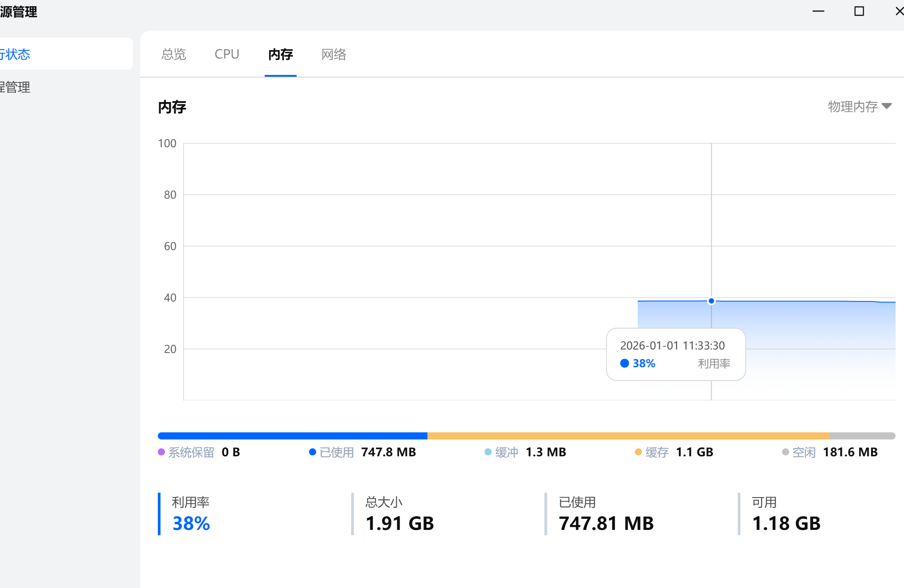Open the 管理 sidebar item below 状态
Viewport: 904px width, 588px height.
point(16,87)
